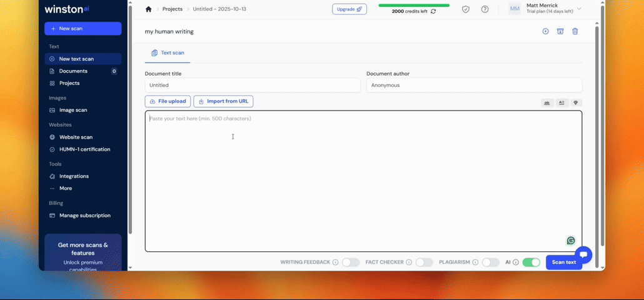Open Integrations in sidebar
The height and width of the screenshot is (300, 644).
(x=83, y=176)
